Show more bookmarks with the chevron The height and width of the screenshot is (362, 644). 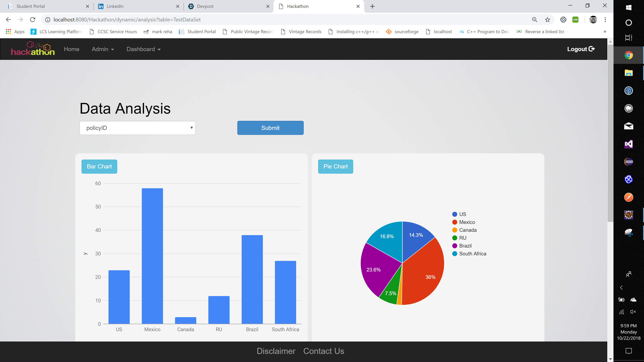click(605, 32)
